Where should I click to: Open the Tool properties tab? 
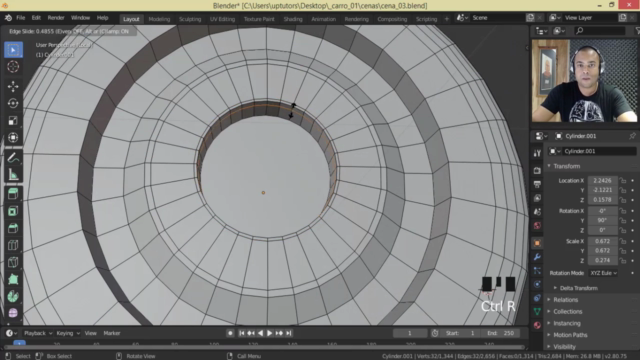click(537, 153)
